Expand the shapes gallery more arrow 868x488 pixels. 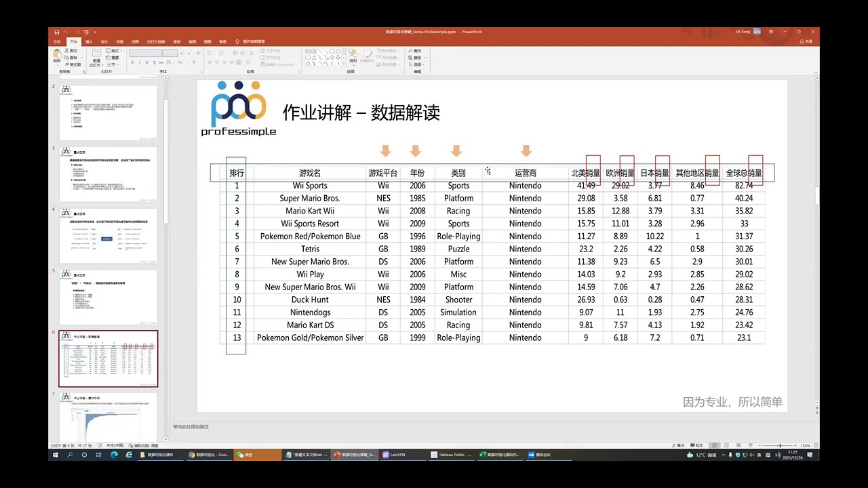[x=344, y=64]
